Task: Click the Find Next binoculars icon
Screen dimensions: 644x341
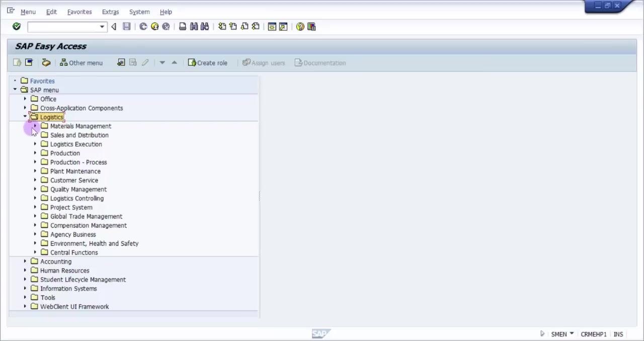Action: tap(205, 27)
